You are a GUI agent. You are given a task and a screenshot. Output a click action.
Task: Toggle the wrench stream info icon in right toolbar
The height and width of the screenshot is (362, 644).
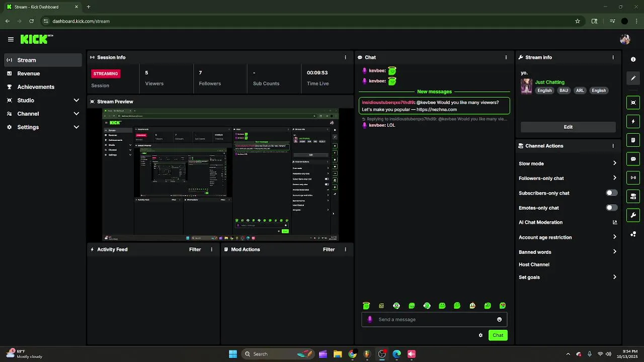coord(633,215)
